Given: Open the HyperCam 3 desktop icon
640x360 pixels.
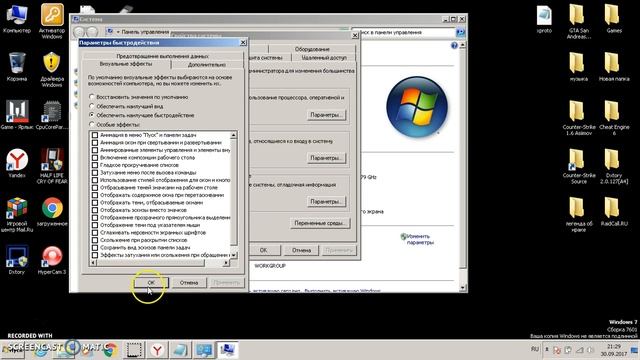Looking at the screenshot, I should click(x=52, y=260).
